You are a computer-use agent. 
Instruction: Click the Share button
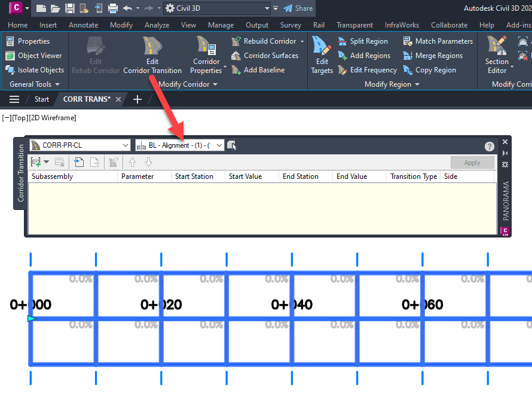coord(298,8)
